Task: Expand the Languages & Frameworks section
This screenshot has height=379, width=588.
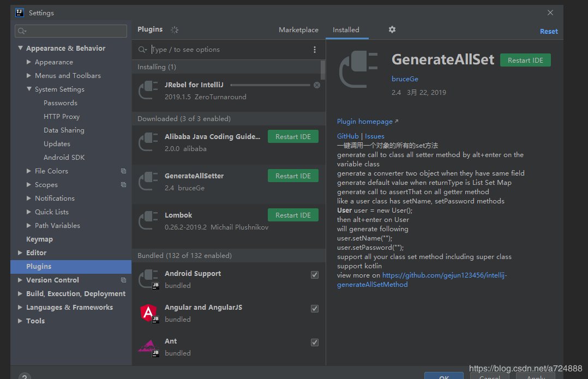Action: point(20,307)
